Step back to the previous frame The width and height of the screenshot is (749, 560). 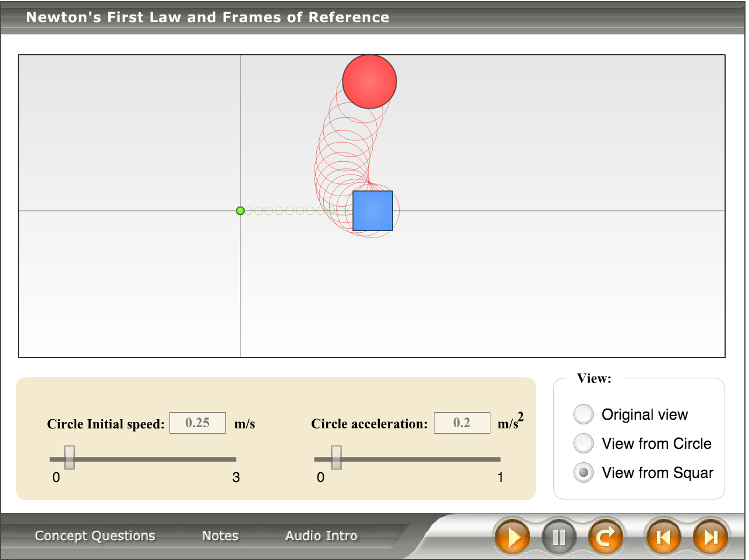[x=663, y=537]
